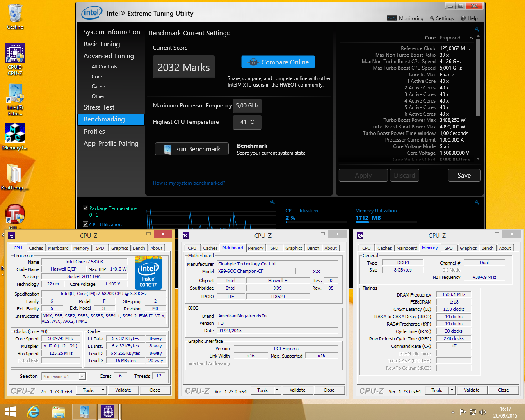Click the network tray icon
525x420 pixels.
pos(473,412)
